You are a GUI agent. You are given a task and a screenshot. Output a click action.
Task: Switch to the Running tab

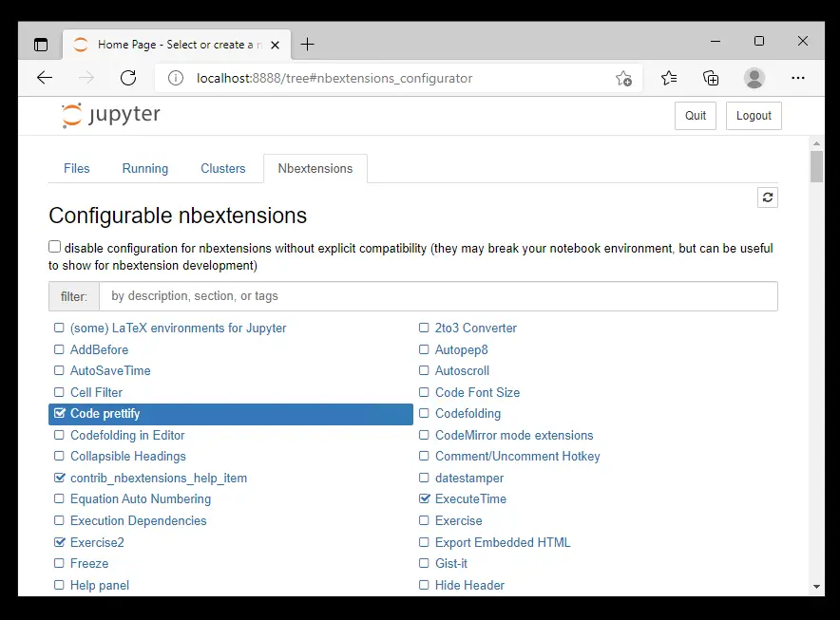click(144, 168)
